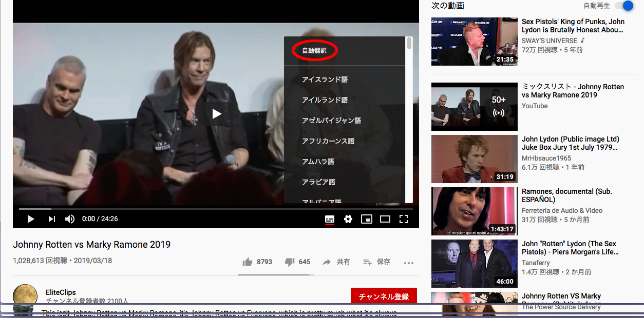Open the EliteClips channel name

tap(61, 292)
